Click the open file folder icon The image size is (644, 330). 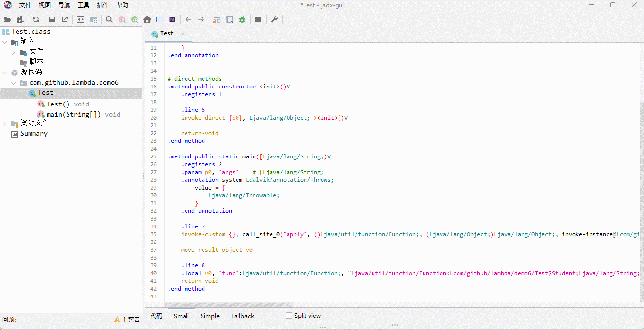[7, 20]
